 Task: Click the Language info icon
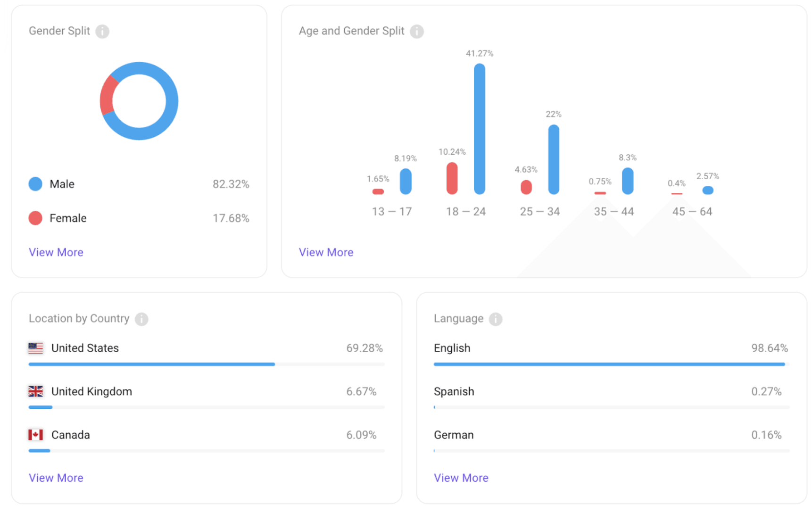click(495, 319)
